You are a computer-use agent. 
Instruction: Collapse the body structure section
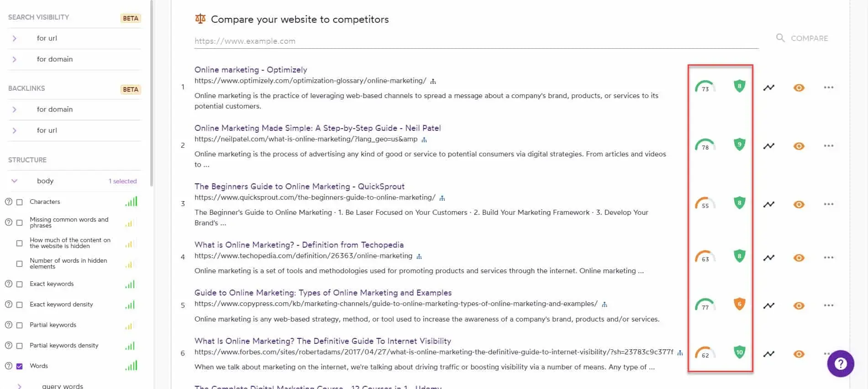(15, 181)
